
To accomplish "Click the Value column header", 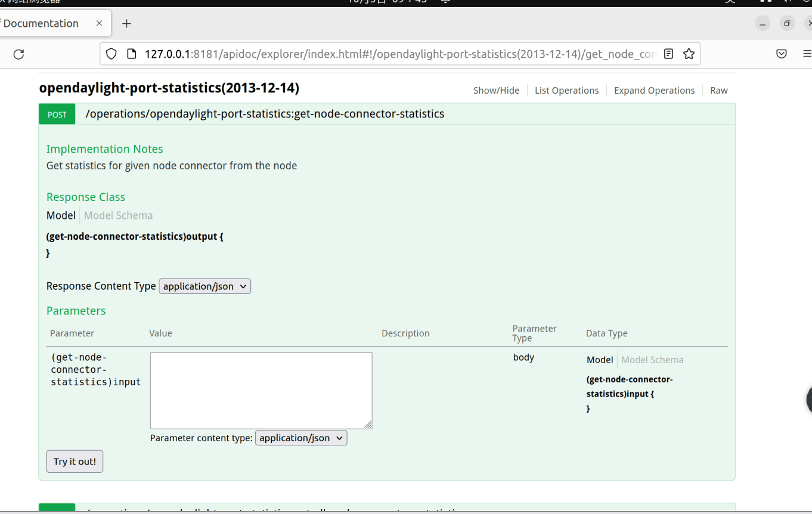I will pos(160,333).
